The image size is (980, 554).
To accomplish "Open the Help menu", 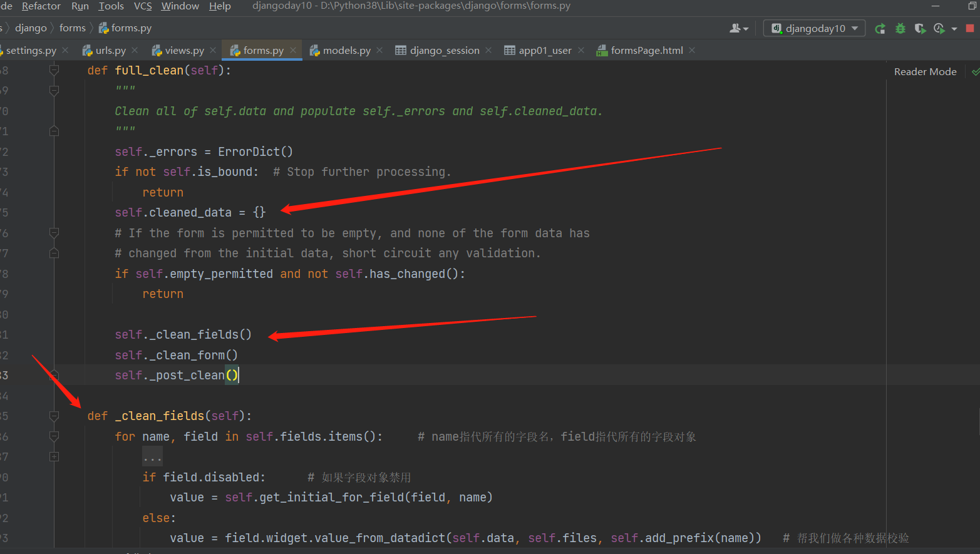I will pos(220,6).
